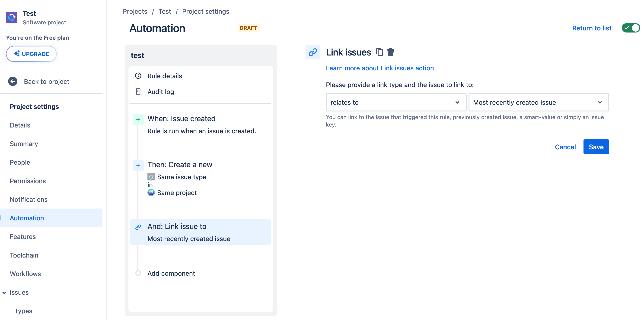Click the Rule details info icon

(138, 76)
